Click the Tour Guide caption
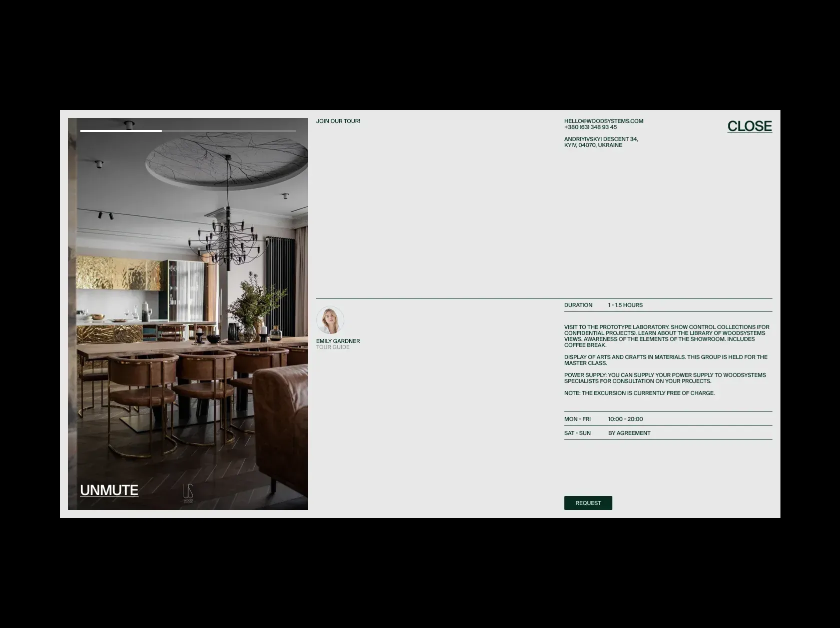The image size is (840, 628). click(x=333, y=347)
